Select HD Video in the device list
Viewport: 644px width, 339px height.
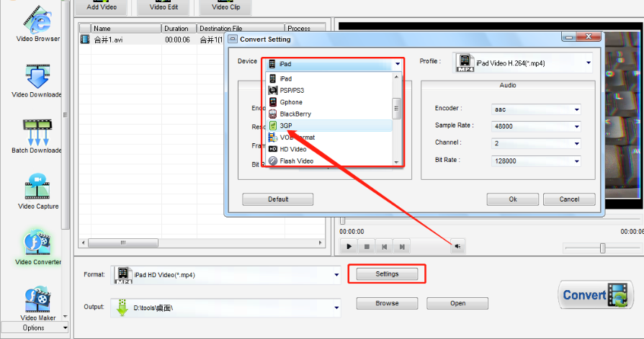click(x=329, y=149)
